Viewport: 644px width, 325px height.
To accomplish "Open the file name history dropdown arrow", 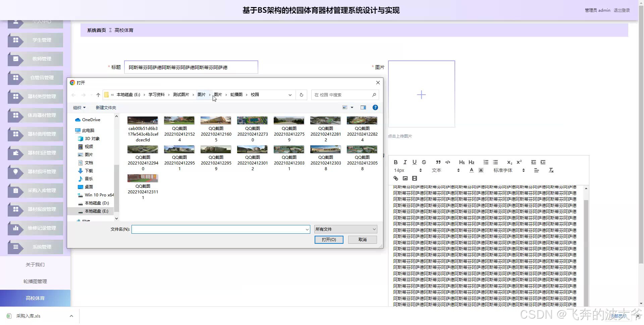I will [307, 229].
